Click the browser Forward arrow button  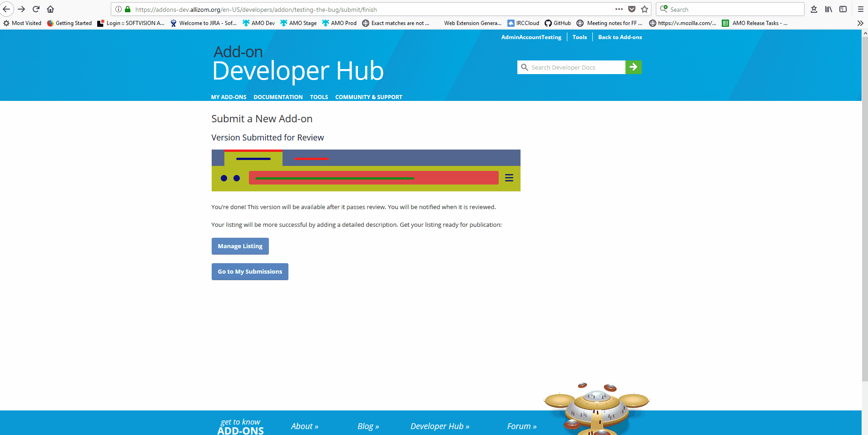click(x=21, y=9)
